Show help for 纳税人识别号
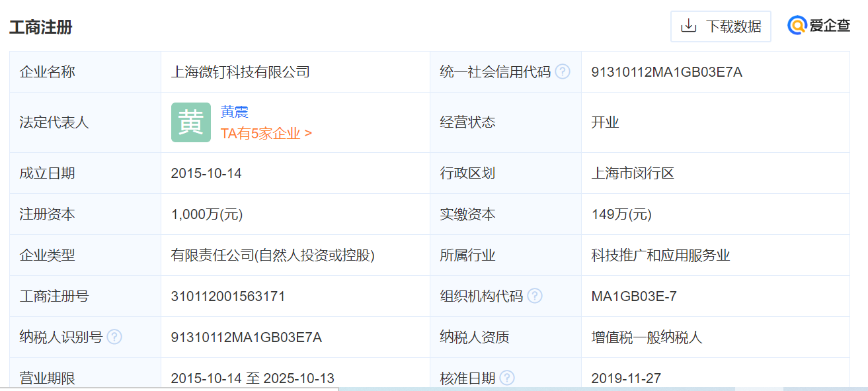Viewport: 868px width, 391px height. click(x=114, y=337)
